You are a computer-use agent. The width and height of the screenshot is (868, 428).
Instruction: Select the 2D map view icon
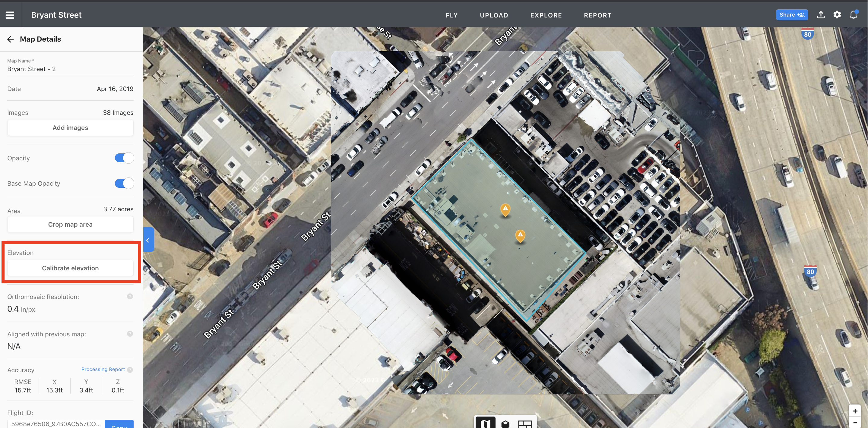485,423
